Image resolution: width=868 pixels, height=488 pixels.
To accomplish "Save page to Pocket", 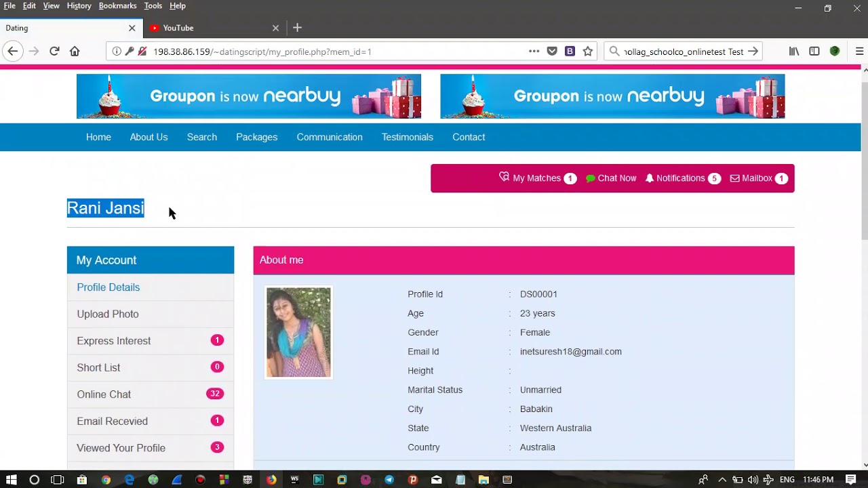I will tap(552, 52).
